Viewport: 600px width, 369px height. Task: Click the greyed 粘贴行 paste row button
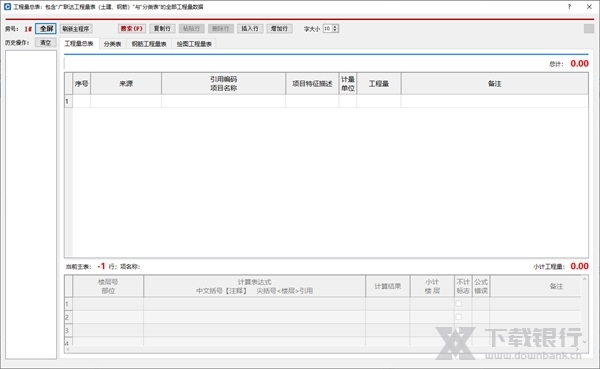(x=191, y=29)
